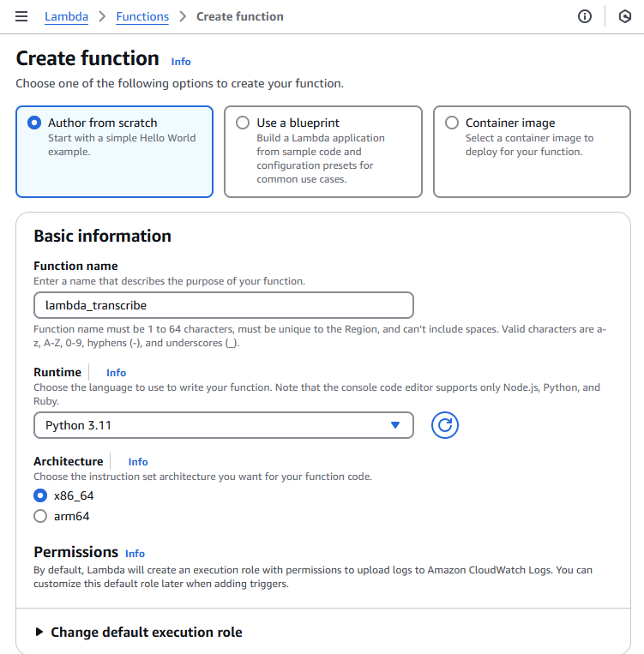
Task: View Info link next to Permissions
Action: (135, 554)
